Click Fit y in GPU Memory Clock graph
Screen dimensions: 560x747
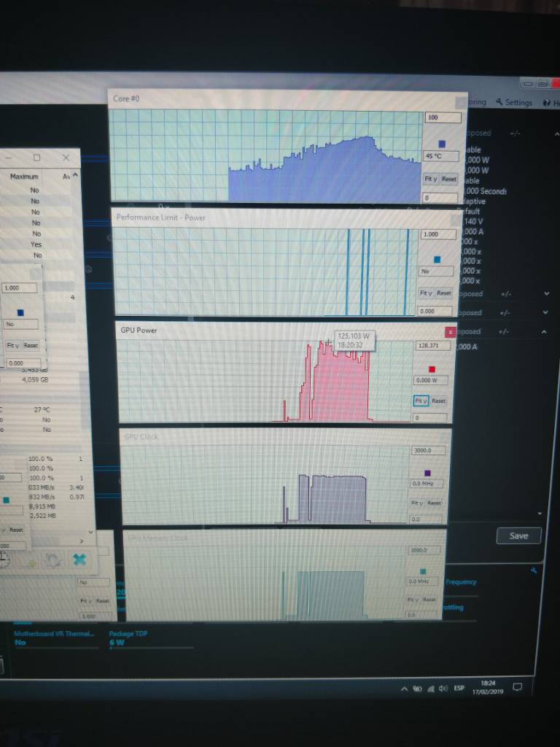[413, 600]
